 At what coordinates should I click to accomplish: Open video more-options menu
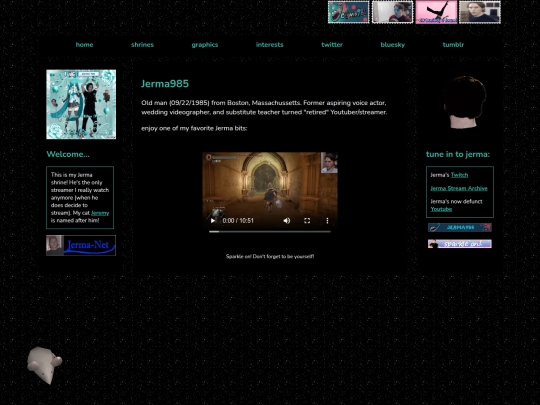pyautogui.click(x=327, y=220)
